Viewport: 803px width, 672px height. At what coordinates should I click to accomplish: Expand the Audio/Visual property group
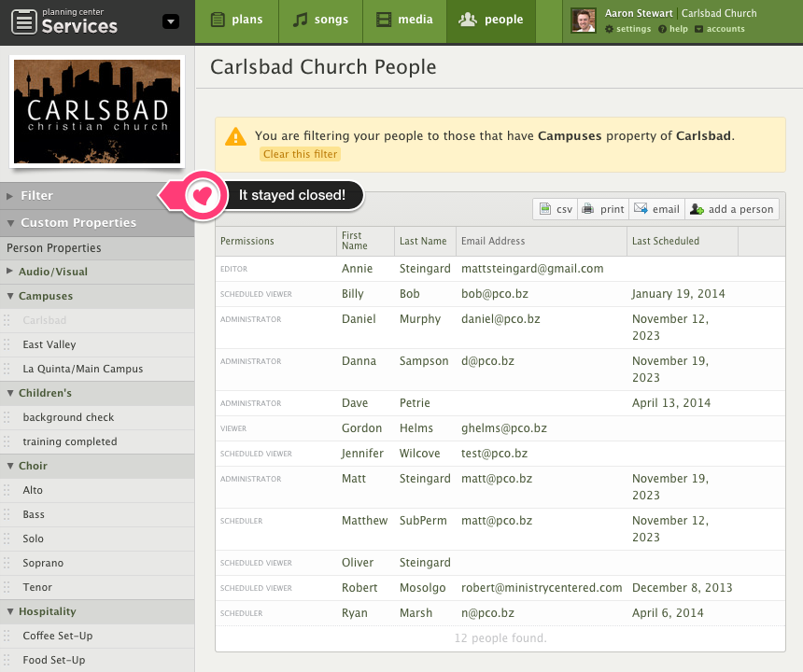53,272
